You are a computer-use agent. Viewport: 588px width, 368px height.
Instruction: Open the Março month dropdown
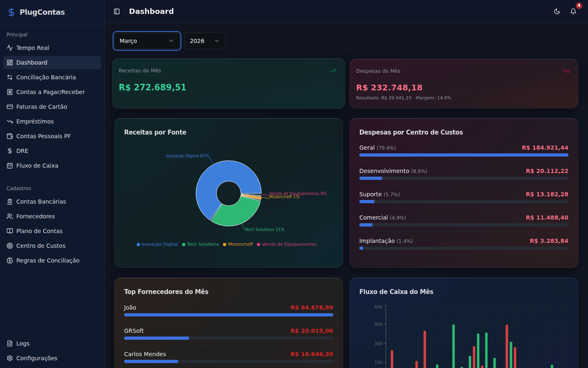pyautogui.click(x=147, y=41)
